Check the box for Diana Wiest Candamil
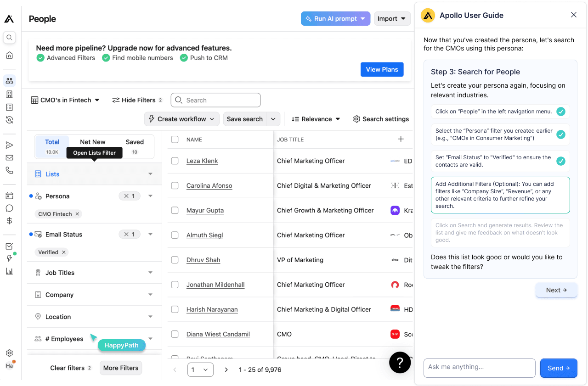The height and width of the screenshot is (386, 588). (175, 334)
